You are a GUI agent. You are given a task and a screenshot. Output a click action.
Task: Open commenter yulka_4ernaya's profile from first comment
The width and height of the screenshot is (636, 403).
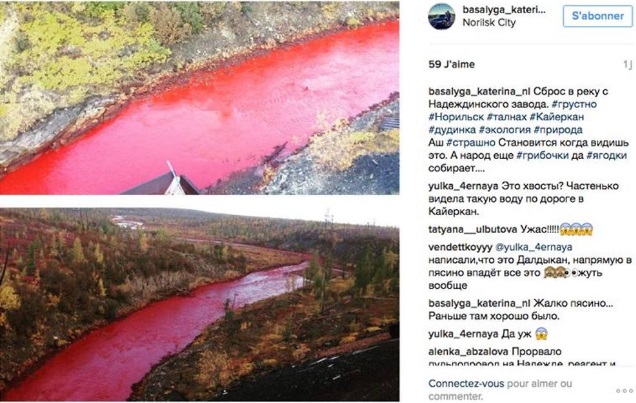coord(463,186)
